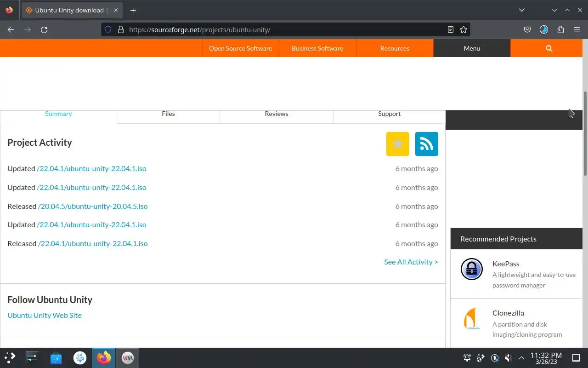Open the dark Menu item

472,48
